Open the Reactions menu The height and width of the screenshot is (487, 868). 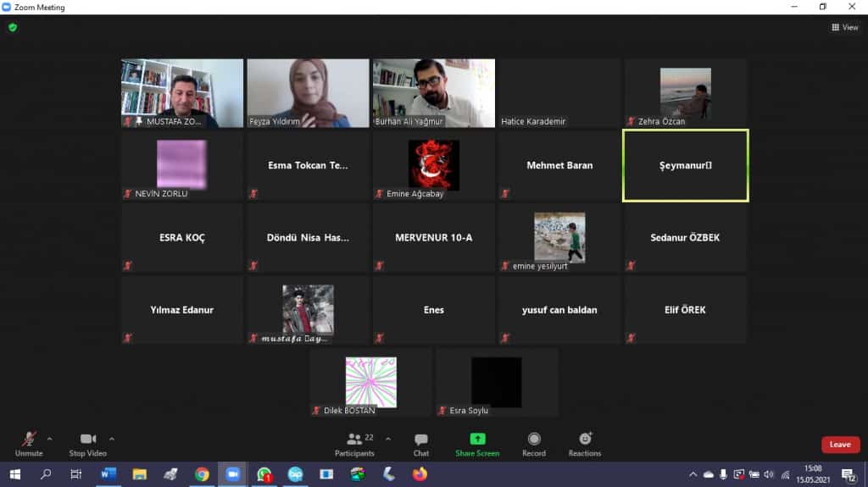click(585, 442)
